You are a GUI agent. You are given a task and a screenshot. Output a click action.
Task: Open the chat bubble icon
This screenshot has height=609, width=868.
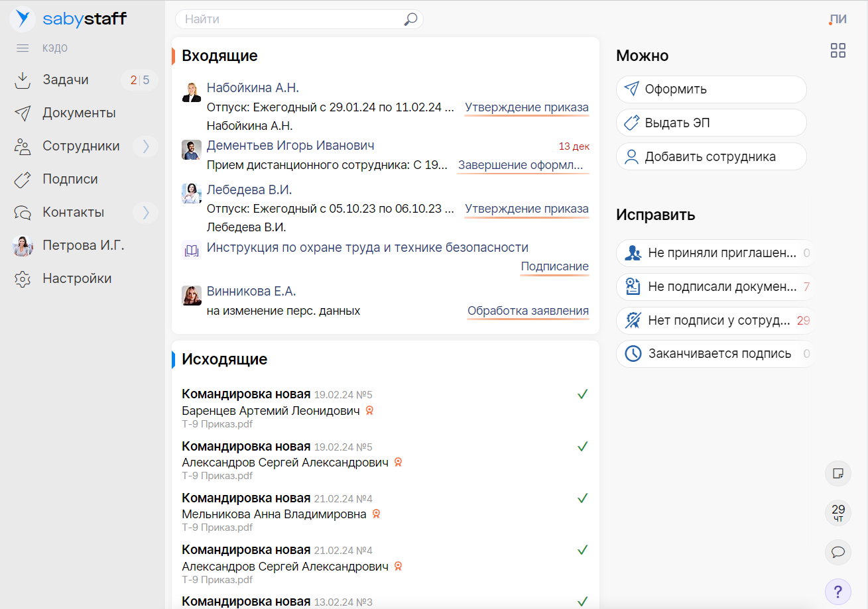click(838, 553)
